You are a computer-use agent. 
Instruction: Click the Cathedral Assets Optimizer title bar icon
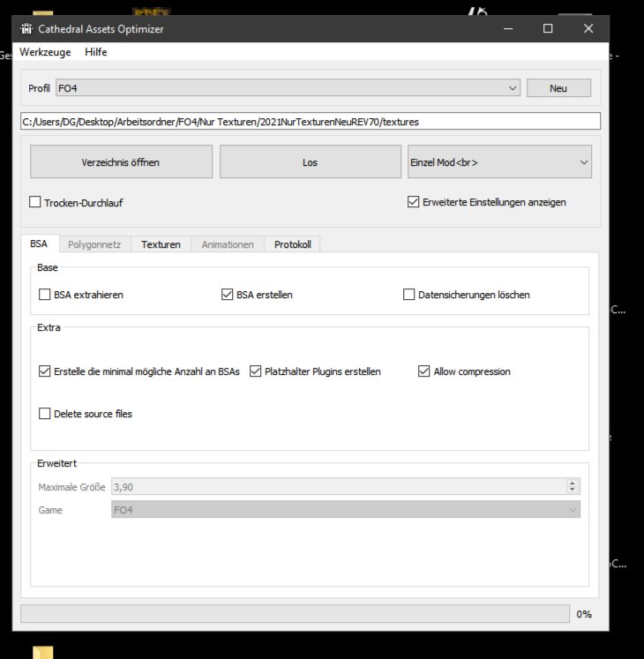coord(26,29)
